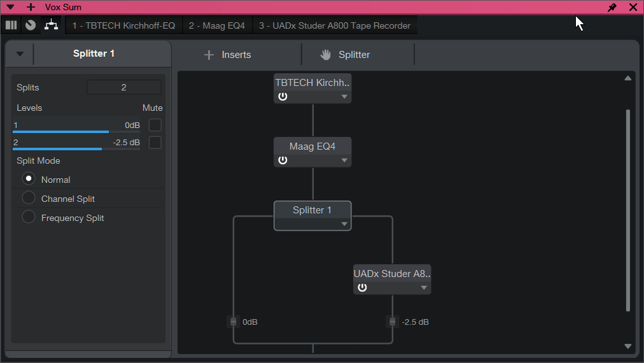Click the Levels label

(29, 108)
